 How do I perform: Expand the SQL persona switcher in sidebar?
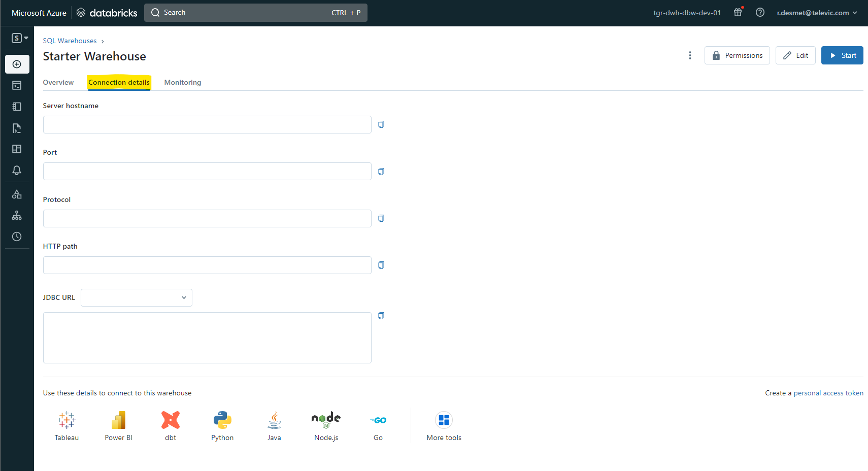click(20, 38)
